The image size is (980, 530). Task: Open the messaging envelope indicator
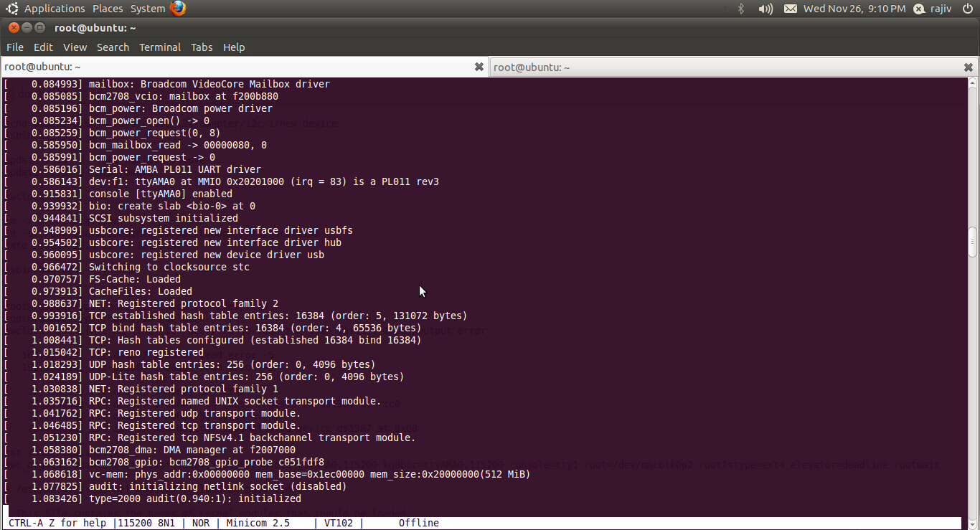tap(790, 9)
